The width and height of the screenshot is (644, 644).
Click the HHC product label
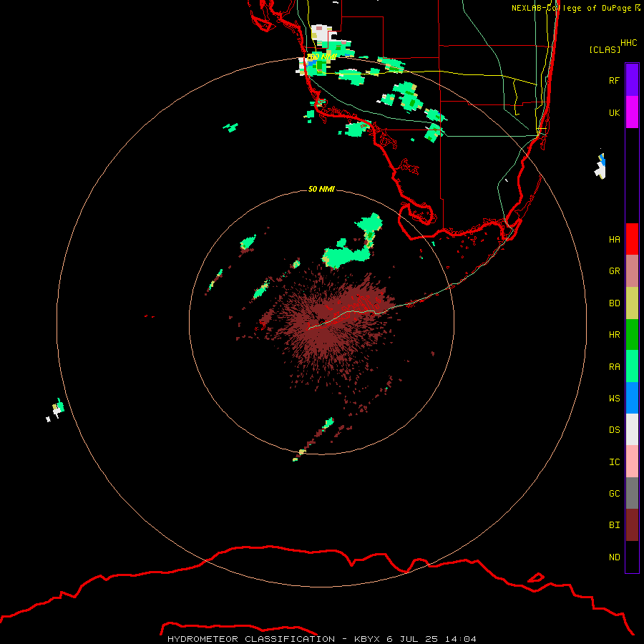[629, 43]
